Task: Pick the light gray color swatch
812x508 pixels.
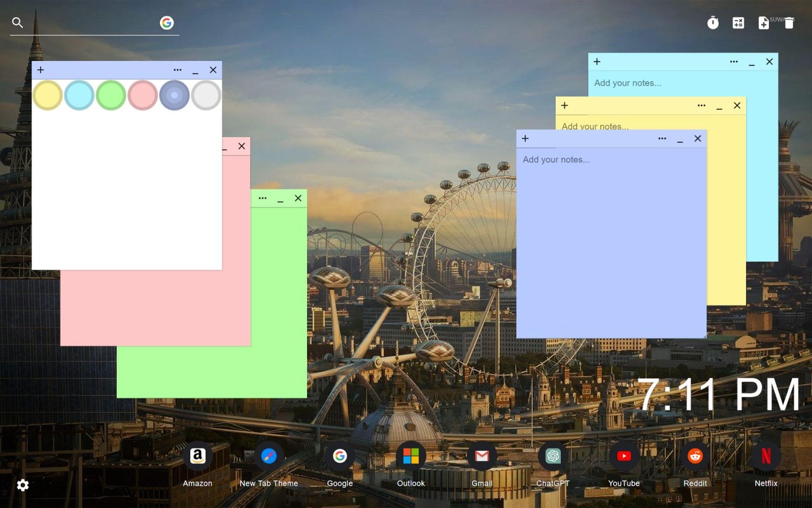Action: (206, 95)
